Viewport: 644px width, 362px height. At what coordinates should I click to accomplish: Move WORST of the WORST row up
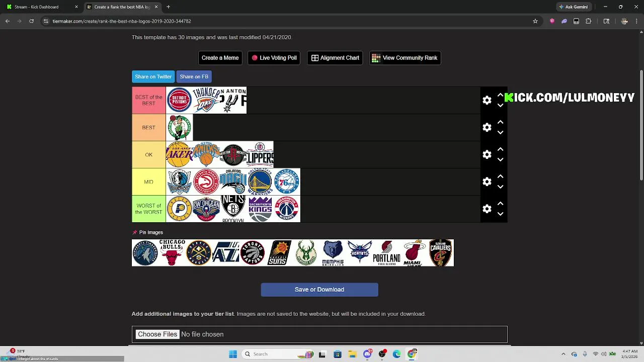point(500,204)
